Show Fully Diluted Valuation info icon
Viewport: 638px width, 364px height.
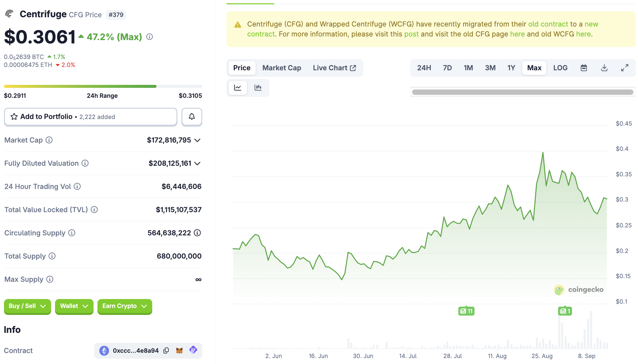click(x=85, y=163)
